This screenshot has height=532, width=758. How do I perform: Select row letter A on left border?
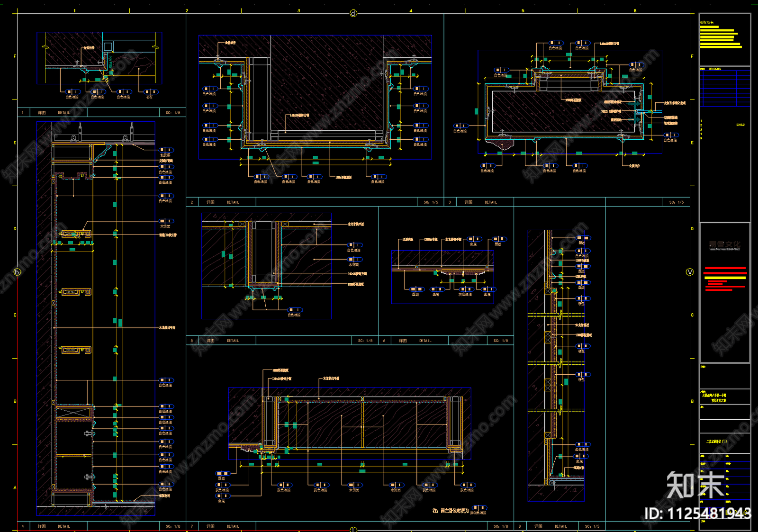pyautogui.click(x=15, y=487)
